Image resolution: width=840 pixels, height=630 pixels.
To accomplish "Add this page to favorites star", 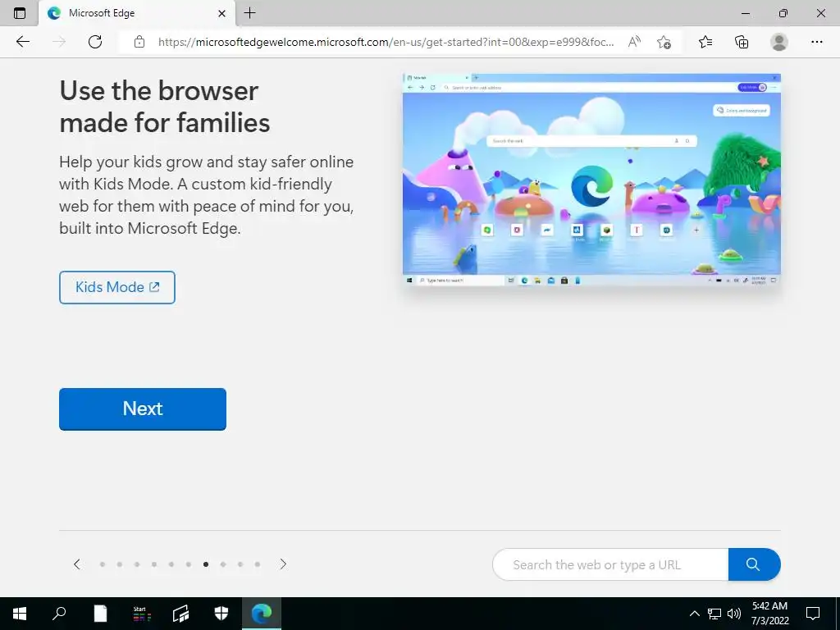I will click(x=664, y=42).
